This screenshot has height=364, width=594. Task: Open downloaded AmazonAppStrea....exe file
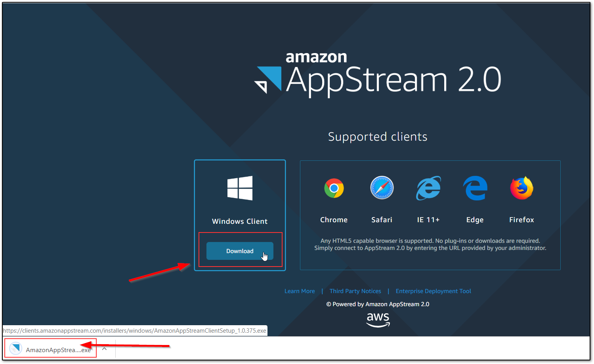(50, 349)
